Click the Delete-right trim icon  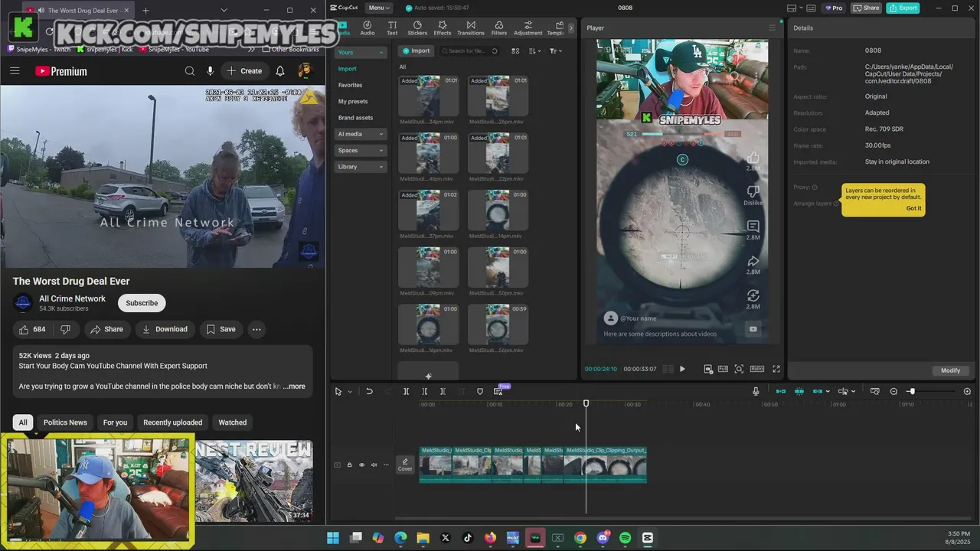pyautogui.click(x=443, y=391)
